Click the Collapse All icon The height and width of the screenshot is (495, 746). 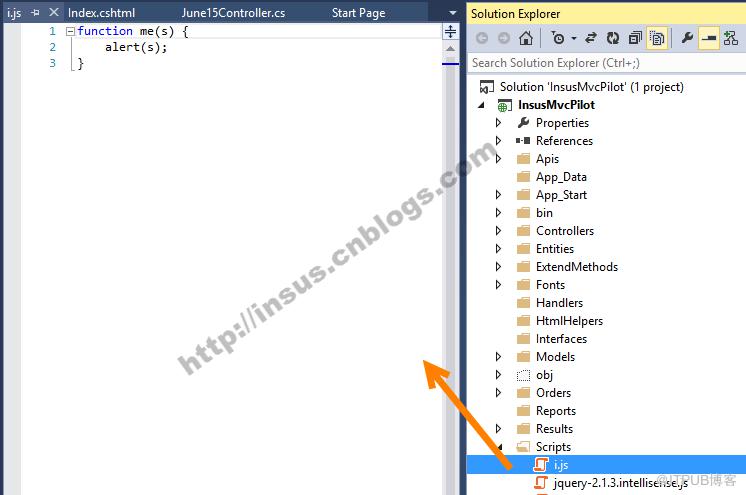(635, 38)
